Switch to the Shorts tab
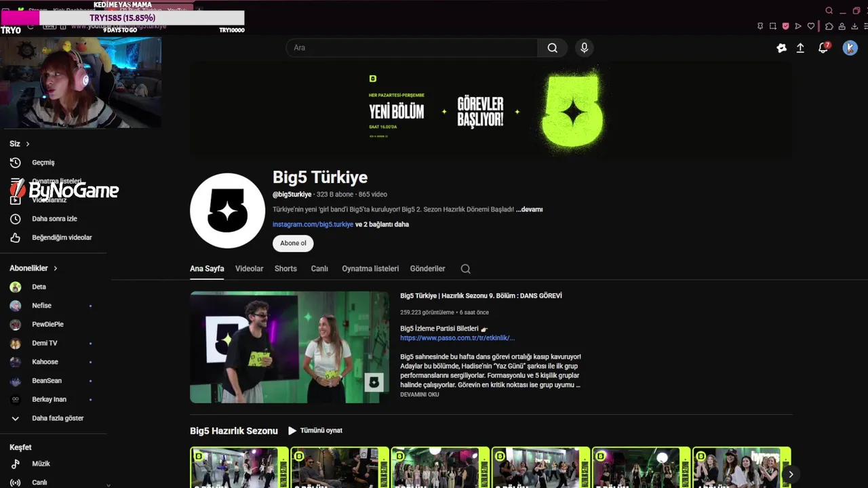 pyautogui.click(x=285, y=269)
